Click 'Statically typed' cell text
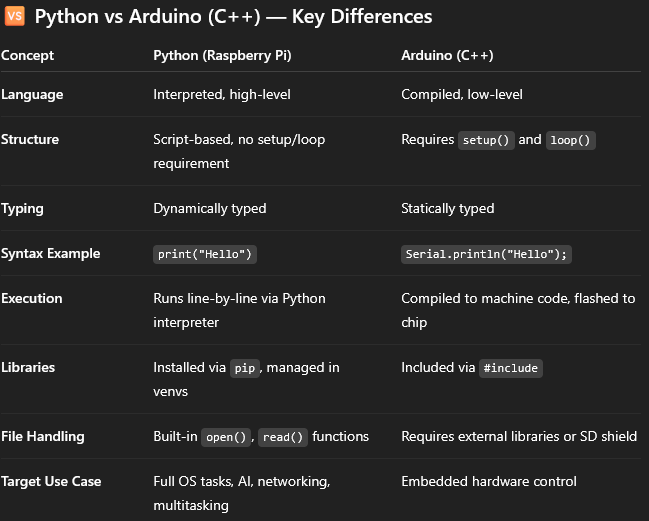This screenshot has width=649, height=521. point(448,209)
